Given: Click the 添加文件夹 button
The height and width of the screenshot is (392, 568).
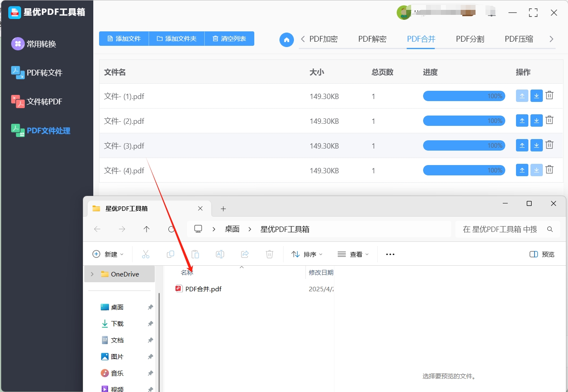Looking at the screenshot, I should point(177,38).
